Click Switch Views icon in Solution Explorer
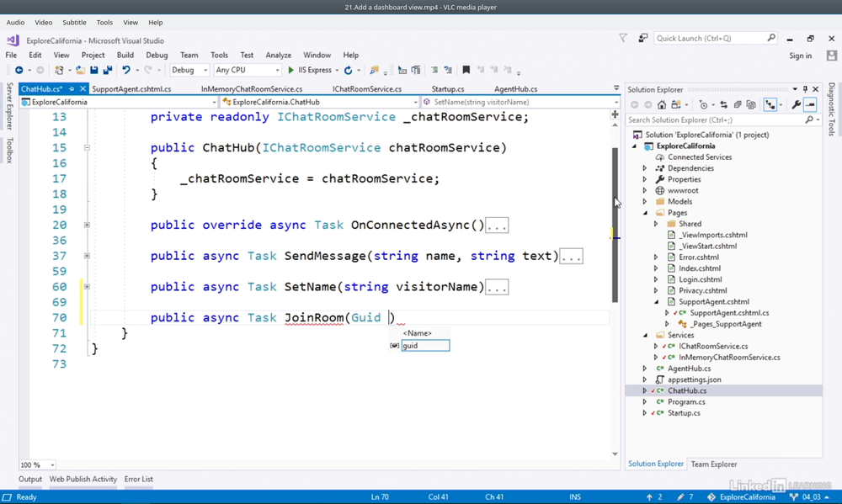 pos(676,104)
